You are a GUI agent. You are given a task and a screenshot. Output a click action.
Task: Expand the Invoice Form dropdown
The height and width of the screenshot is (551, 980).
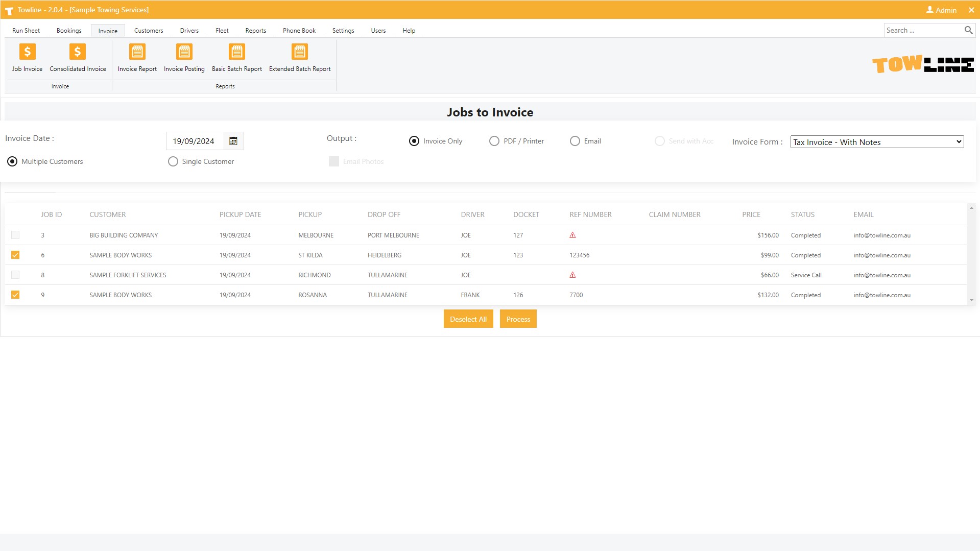click(x=876, y=142)
